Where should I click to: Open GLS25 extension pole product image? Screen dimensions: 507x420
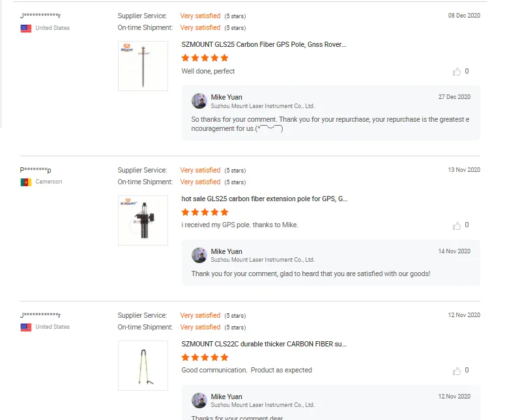pos(143,220)
